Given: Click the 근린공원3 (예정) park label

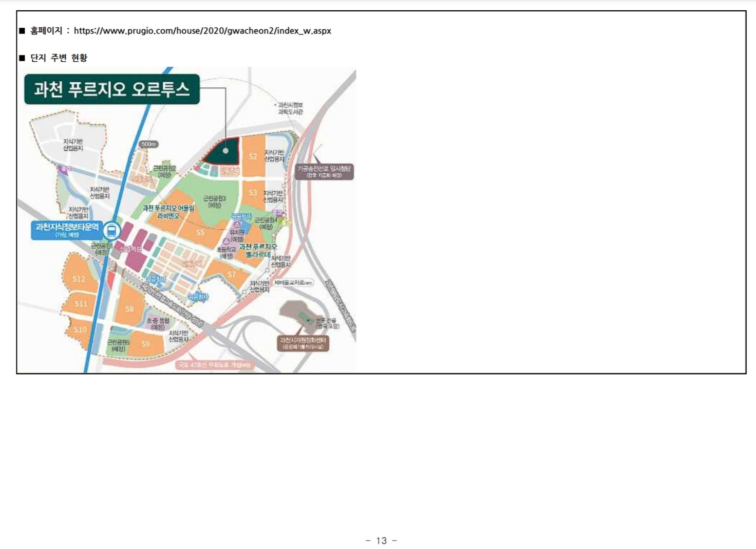Looking at the screenshot, I should point(214,202).
